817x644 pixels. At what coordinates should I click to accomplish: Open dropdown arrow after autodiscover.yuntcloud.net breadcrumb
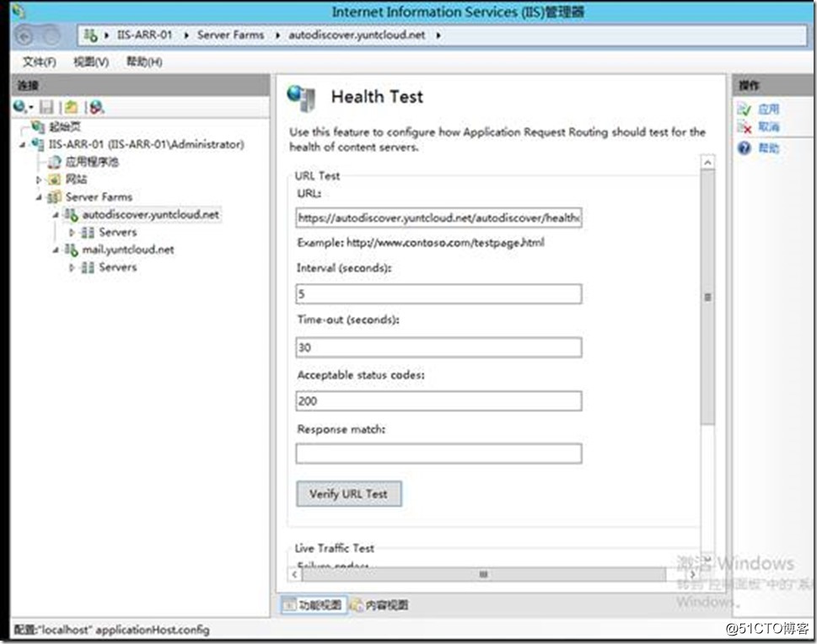(438, 35)
